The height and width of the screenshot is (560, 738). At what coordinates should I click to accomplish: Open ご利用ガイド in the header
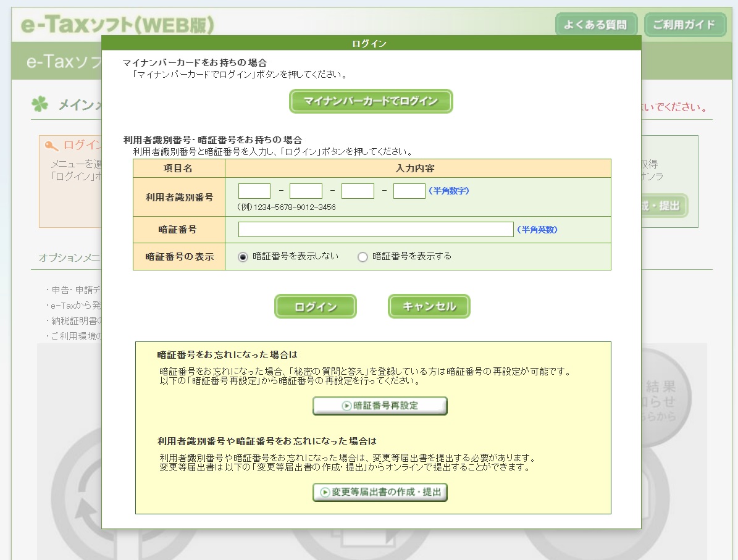[x=684, y=25]
